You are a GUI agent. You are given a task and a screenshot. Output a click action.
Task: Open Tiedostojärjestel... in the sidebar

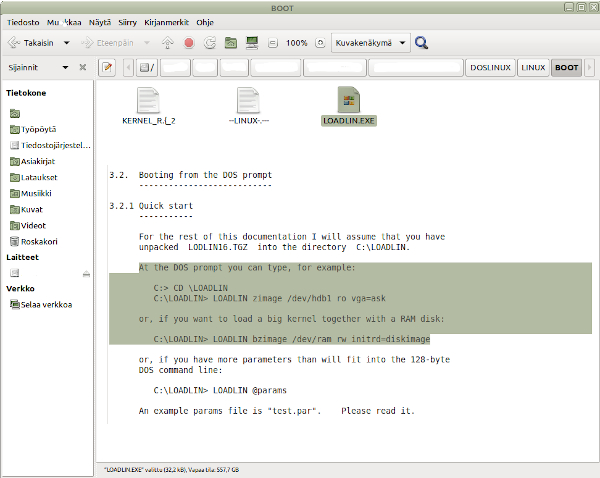pos(50,145)
